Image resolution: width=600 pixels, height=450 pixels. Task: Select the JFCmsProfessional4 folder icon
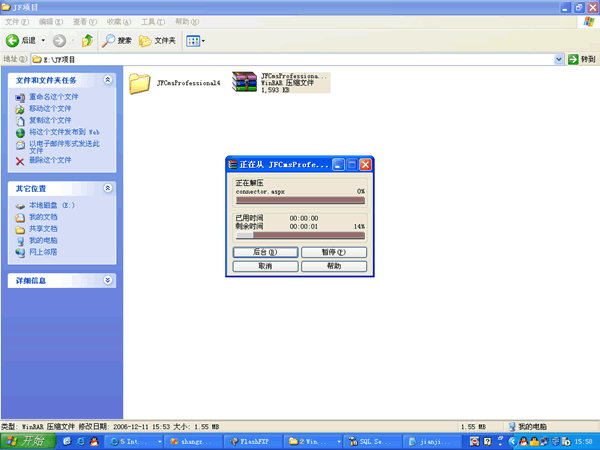pyautogui.click(x=139, y=83)
